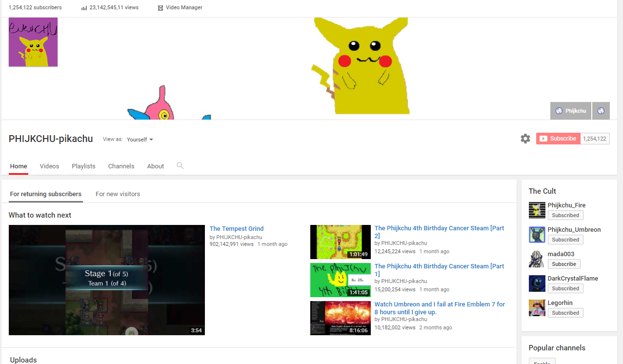Click the 12,245,224 views text
Screen dimensions: 623x364
395,251
